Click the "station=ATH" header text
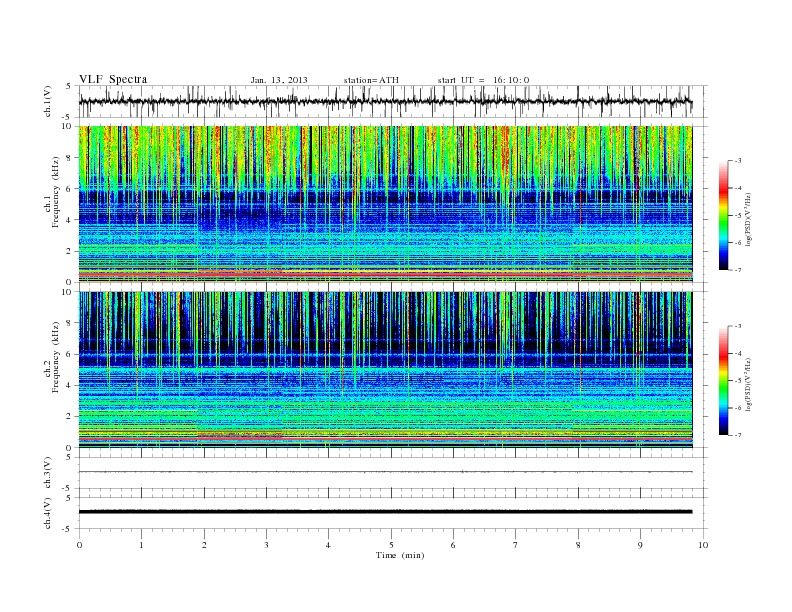This screenshot has height=612, width=792. click(x=371, y=80)
